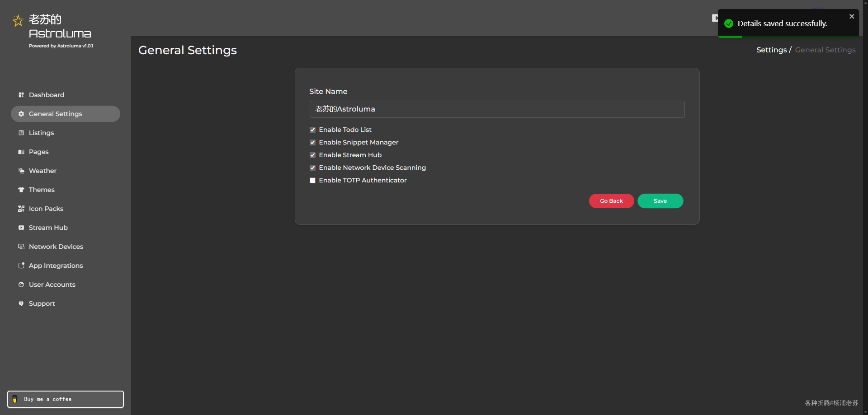Dismiss the Details saved notification
This screenshot has width=868, height=415.
pyautogui.click(x=852, y=17)
